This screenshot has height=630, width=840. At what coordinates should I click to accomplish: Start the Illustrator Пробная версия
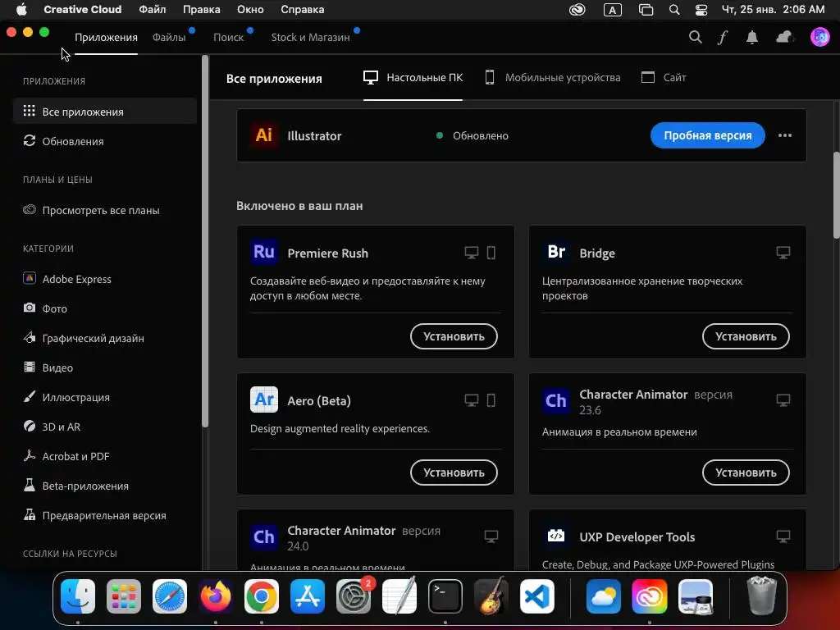(708, 135)
